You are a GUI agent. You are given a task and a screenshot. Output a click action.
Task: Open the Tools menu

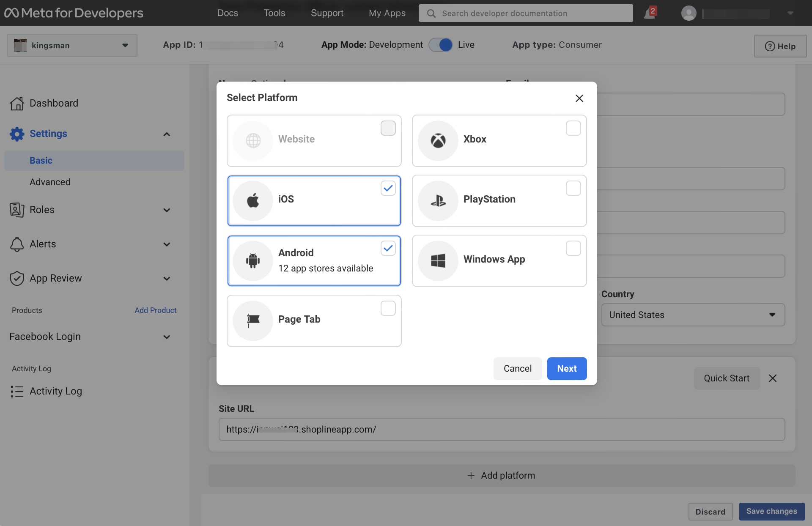[274, 13]
